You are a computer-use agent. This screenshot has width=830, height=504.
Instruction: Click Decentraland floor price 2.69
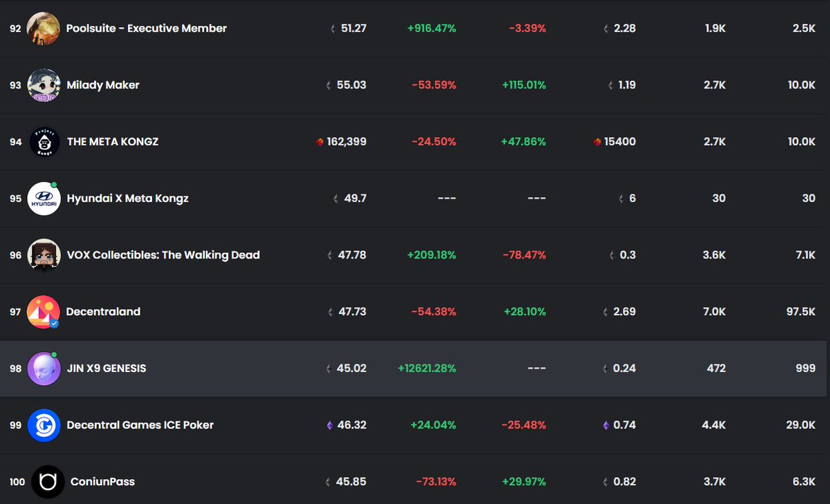625,312
